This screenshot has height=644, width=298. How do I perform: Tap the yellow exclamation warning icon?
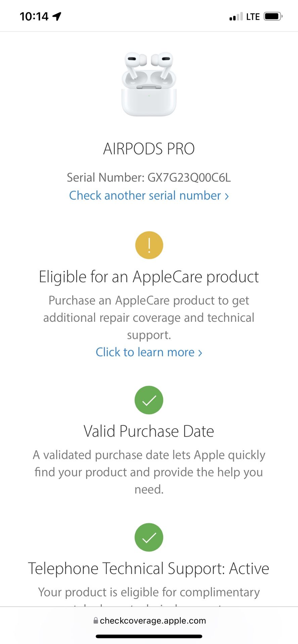click(x=149, y=245)
